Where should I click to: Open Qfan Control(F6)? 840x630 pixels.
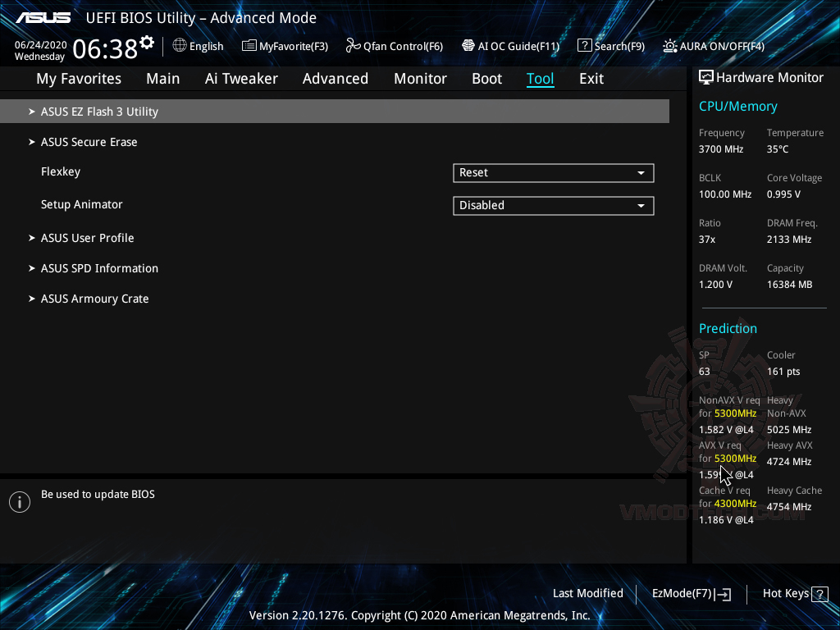click(x=395, y=46)
